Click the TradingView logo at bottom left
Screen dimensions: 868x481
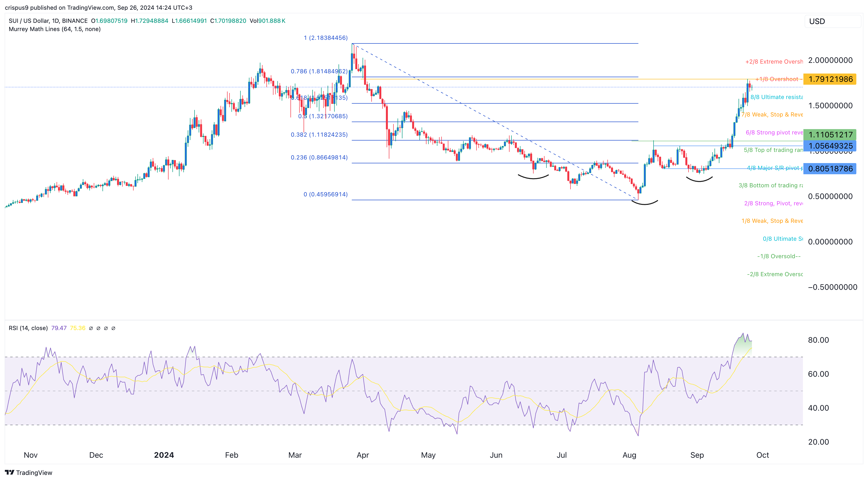[x=28, y=473]
